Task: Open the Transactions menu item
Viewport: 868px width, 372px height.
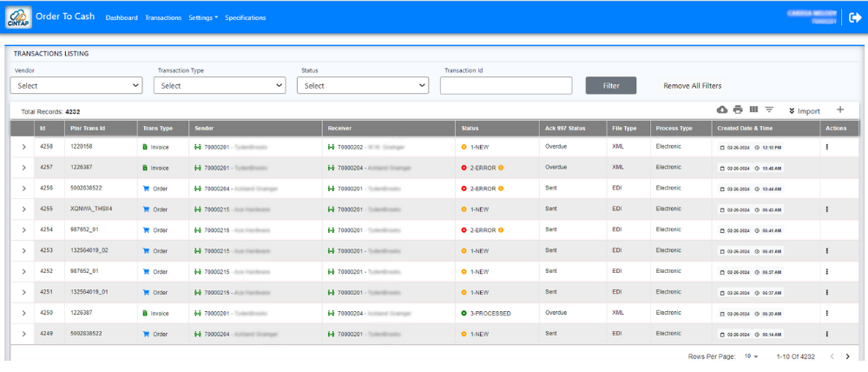Action: 163,17
